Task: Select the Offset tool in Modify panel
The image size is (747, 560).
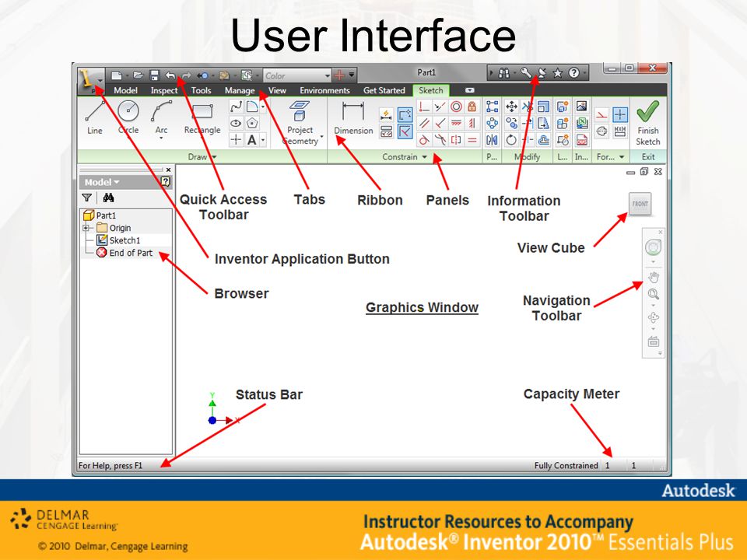Action: pyautogui.click(x=544, y=140)
